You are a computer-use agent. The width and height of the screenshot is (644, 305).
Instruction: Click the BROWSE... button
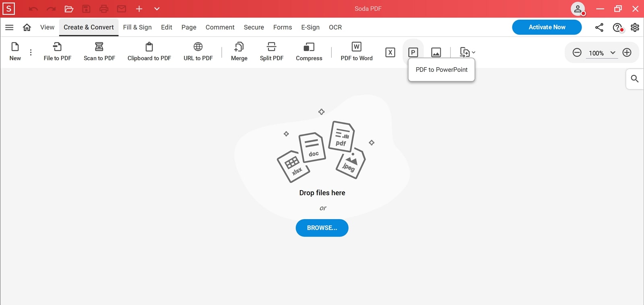click(322, 228)
